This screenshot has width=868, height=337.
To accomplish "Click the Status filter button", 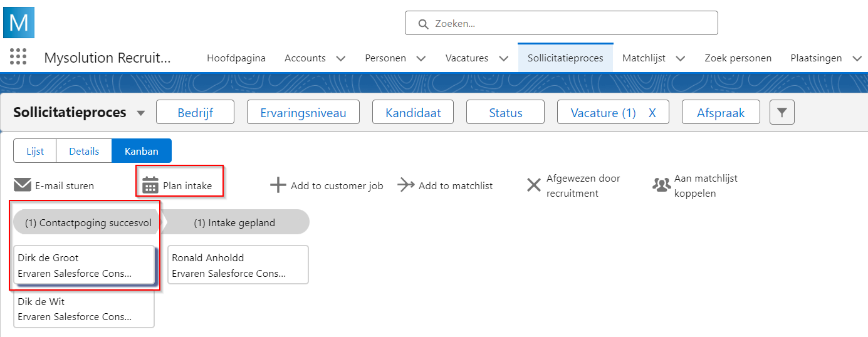I will 506,113.
